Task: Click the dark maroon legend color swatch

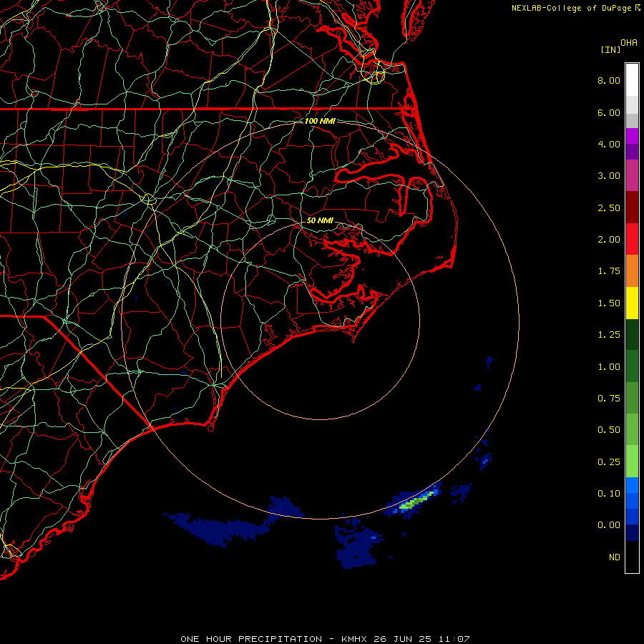Action: [x=632, y=208]
